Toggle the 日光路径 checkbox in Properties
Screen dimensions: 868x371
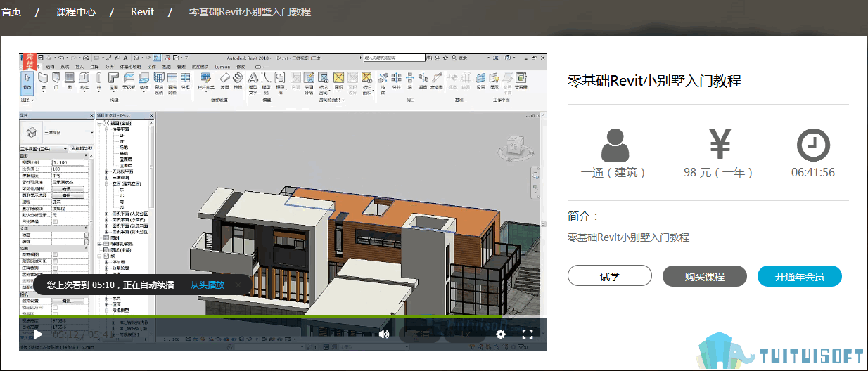(55, 221)
